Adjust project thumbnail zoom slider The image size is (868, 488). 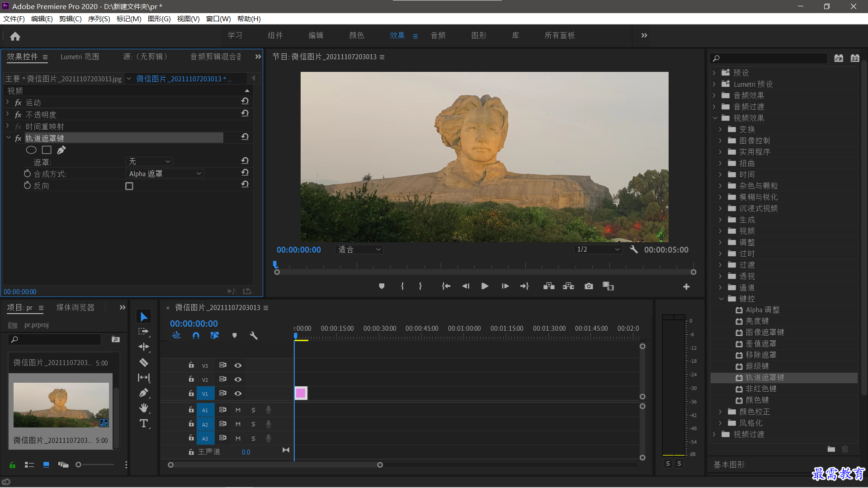(79, 465)
